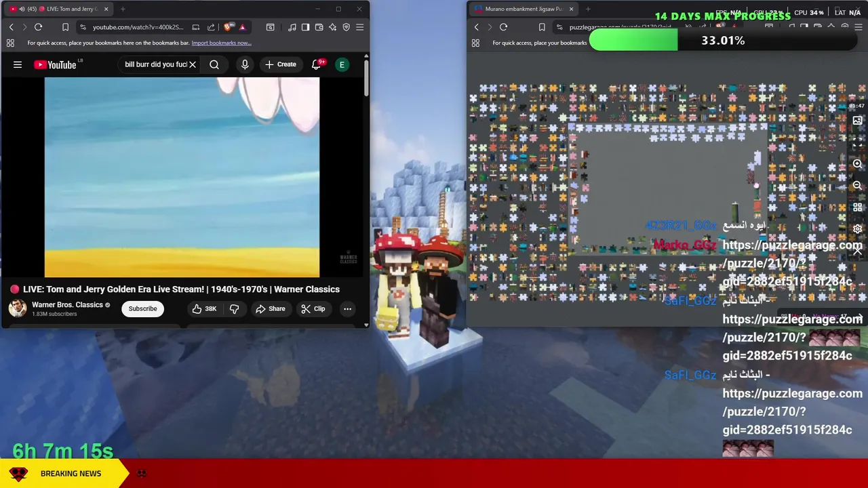Click Import bookmarks now link

point(221,43)
